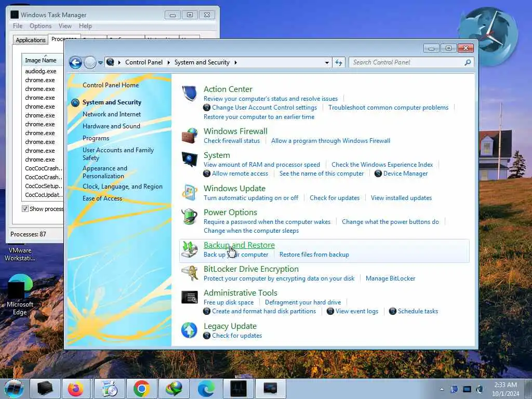532x399 pixels.
Task: Click the BitLocker keys icon
Action: click(x=189, y=273)
